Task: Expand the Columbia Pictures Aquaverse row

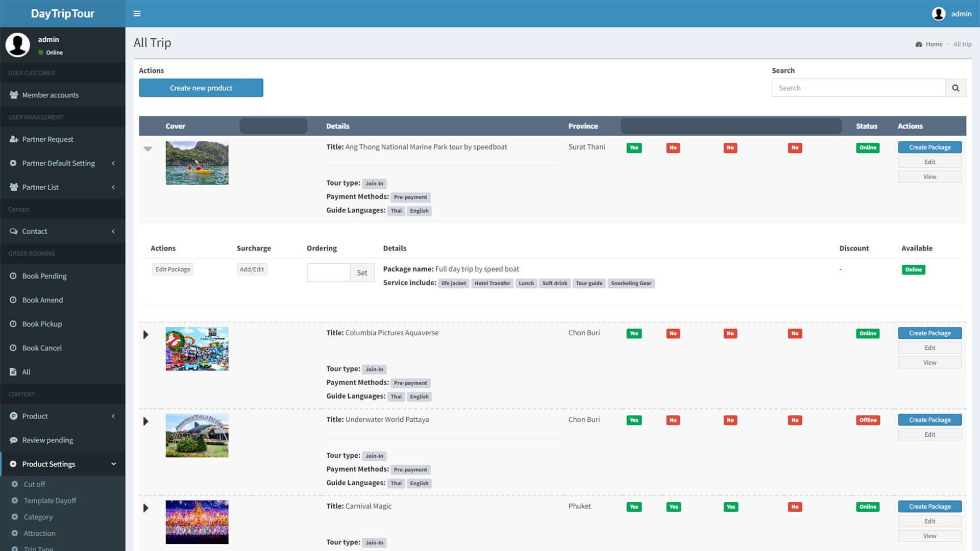Action: tap(146, 335)
